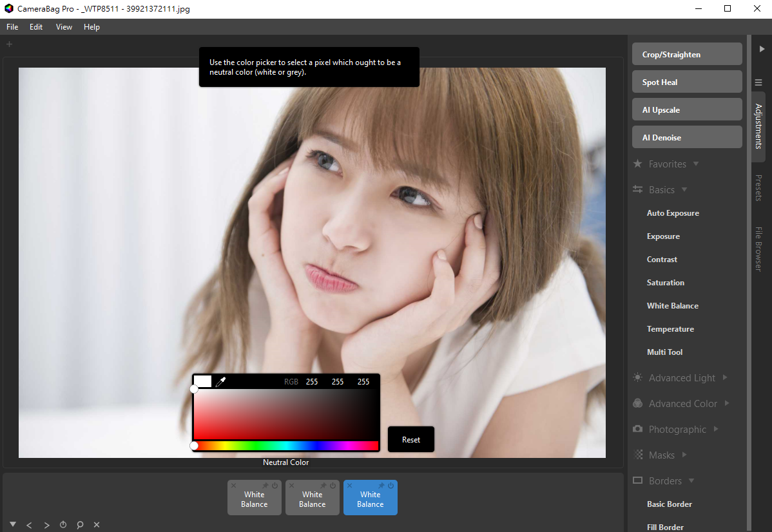Click the plus icon to add tab
772x532 pixels.
10,44
